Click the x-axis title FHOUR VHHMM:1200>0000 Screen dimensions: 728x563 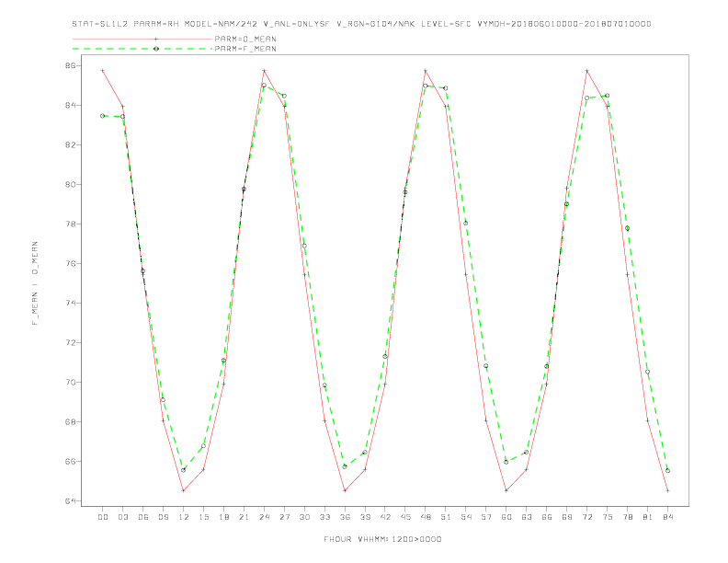pos(382,539)
